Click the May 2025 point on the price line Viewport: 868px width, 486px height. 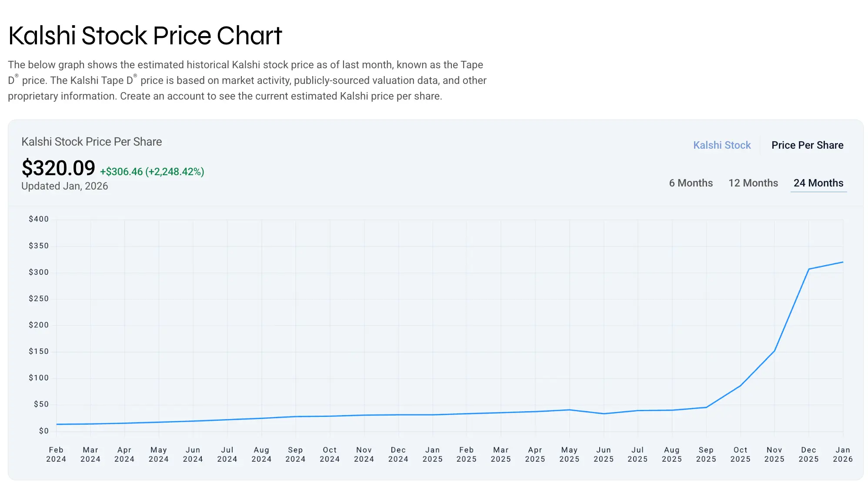click(569, 410)
